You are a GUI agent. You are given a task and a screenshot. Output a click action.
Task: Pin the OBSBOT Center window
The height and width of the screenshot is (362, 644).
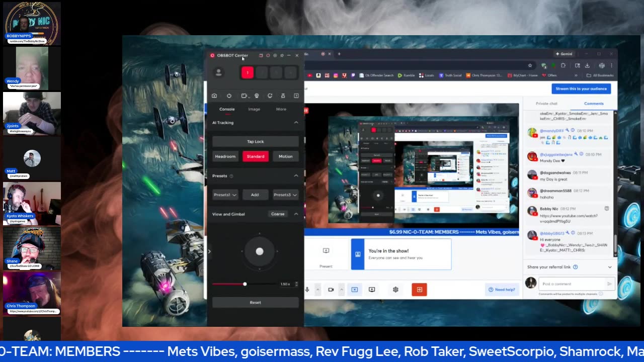pyautogui.click(x=282, y=55)
